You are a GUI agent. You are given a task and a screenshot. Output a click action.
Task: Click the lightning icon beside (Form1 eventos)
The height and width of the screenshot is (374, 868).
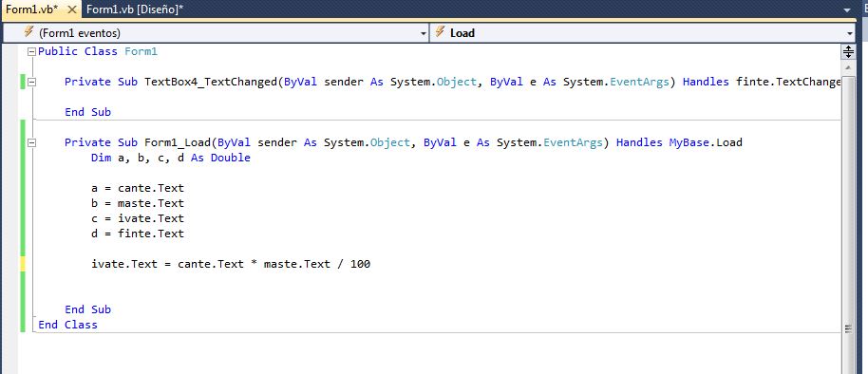coord(28,32)
